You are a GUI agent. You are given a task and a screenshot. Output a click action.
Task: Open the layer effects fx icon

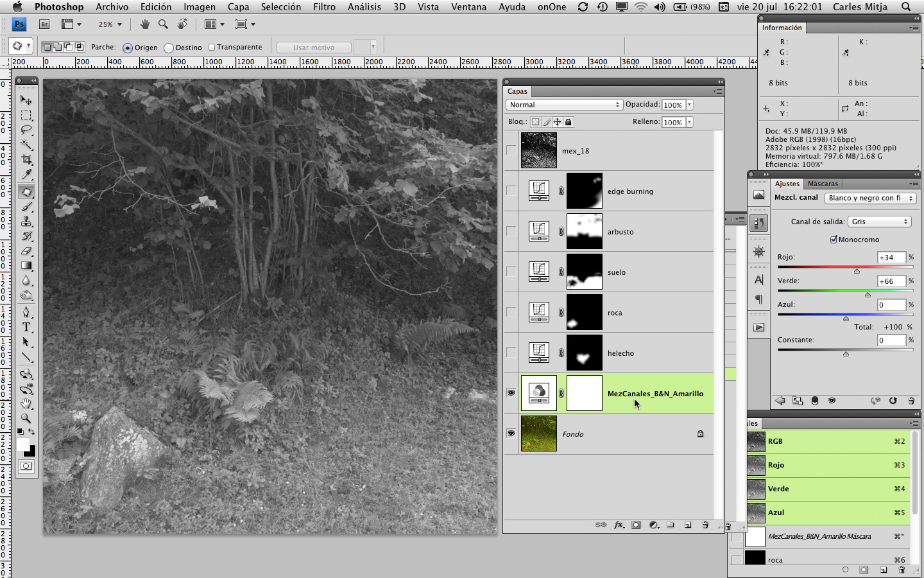(619, 525)
